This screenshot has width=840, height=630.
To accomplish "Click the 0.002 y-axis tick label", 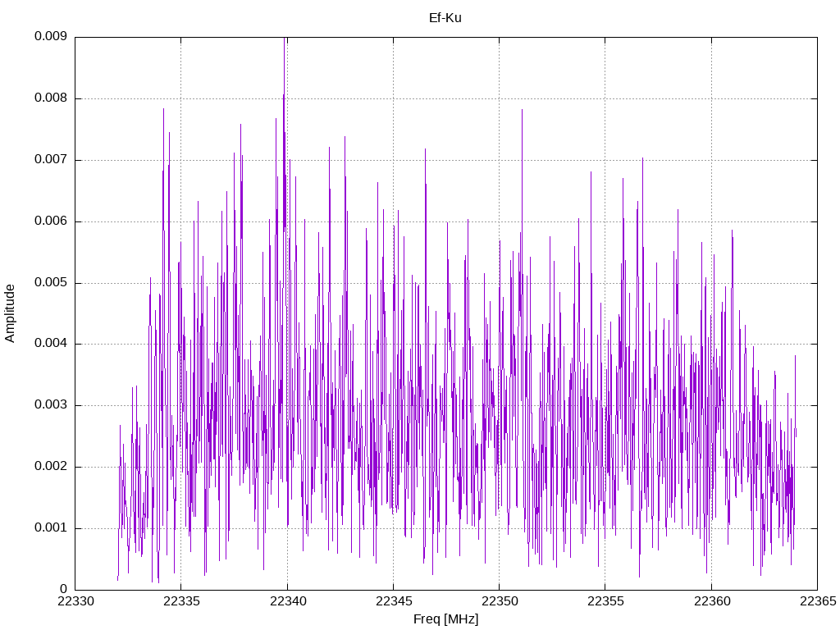I will point(51,466).
